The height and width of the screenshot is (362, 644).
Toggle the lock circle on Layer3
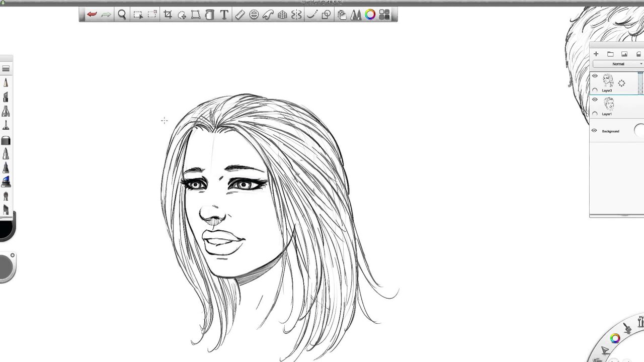pyautogui.click(x=595, y=90)
